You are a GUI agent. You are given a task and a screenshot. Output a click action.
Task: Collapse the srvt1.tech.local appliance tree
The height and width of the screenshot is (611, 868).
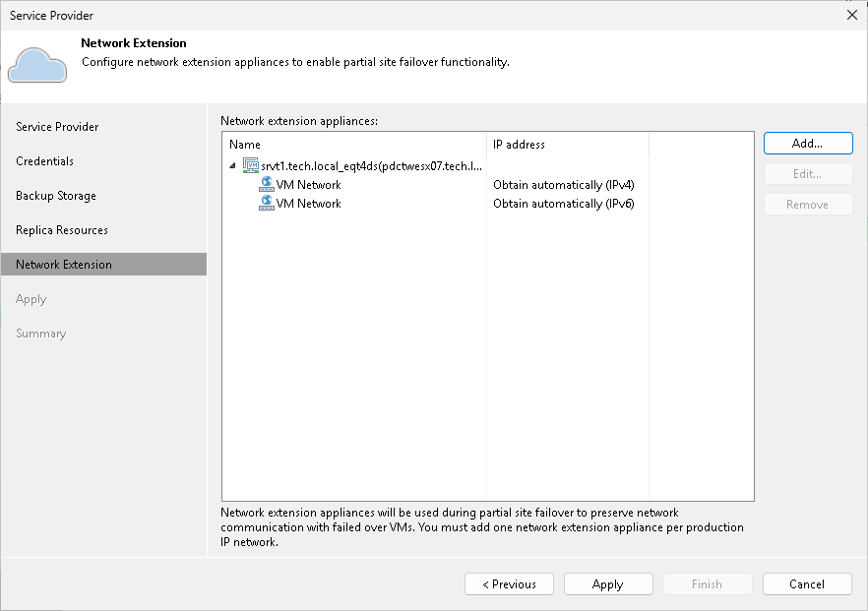point(234,164)
